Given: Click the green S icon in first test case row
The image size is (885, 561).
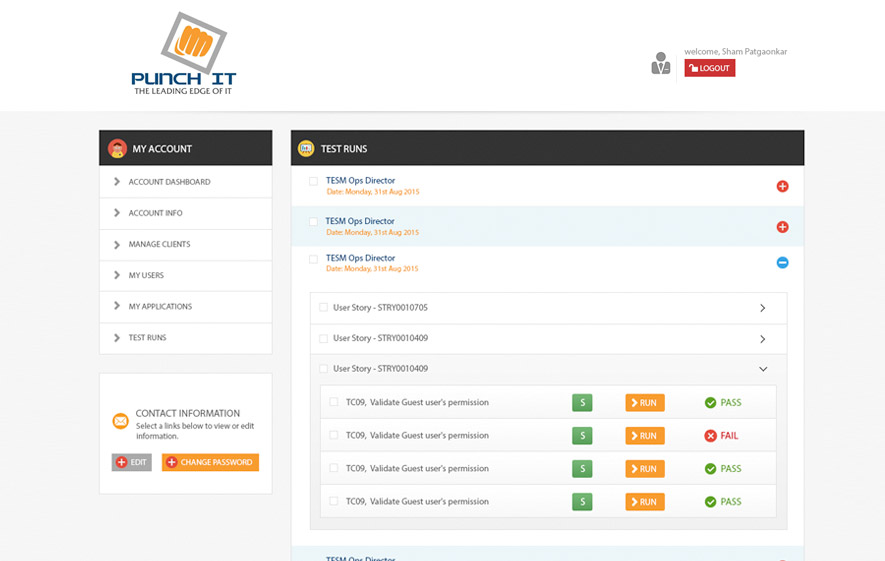Looking at the screenshot, I should tap(581, 403).
